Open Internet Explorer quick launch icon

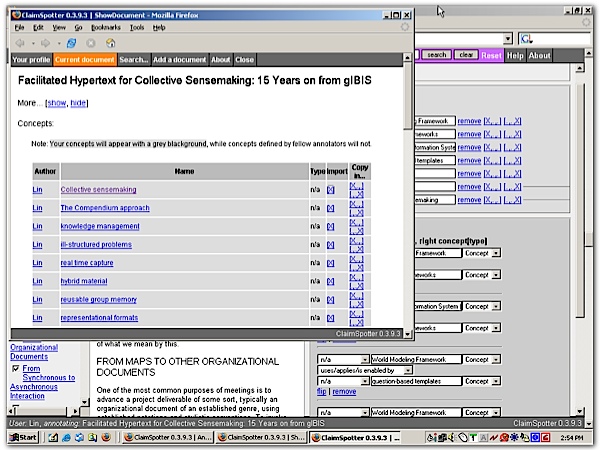point(66,437)
